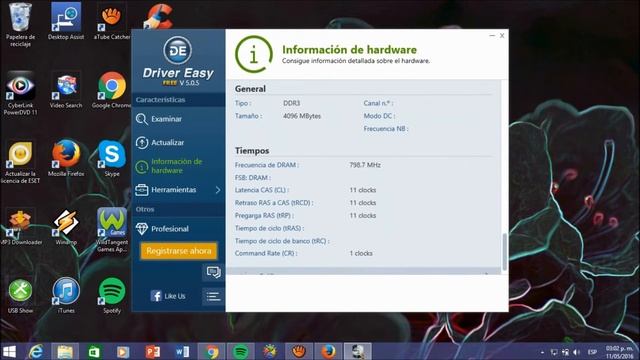Open Google Chrome desktop icon
Viewport: 640px width, 360px height.
click(x=111, y=90)
